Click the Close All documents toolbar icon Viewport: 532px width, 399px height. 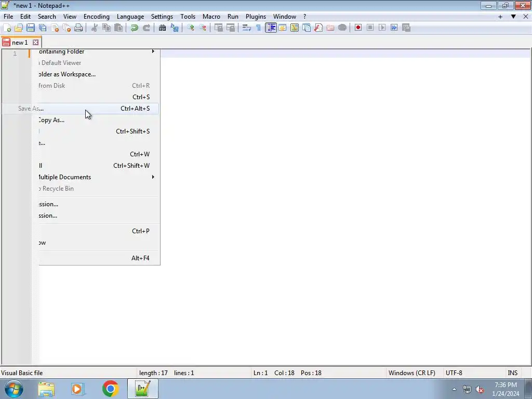66,28
